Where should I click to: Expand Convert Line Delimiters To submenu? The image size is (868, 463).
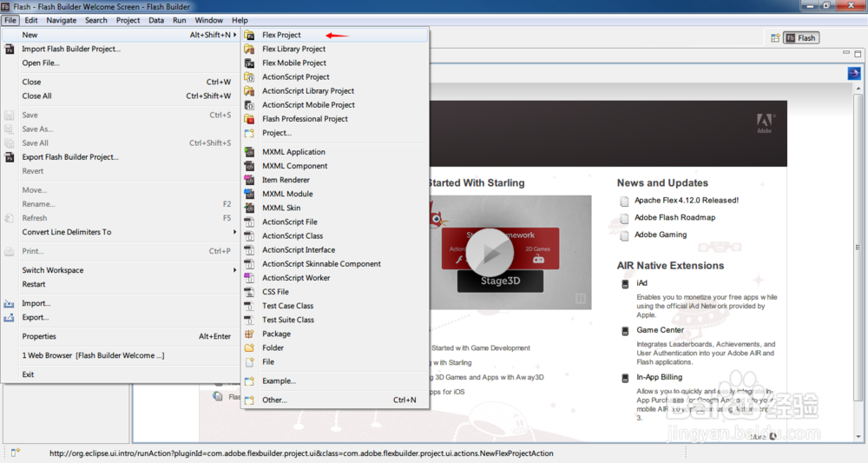(235, 232)
